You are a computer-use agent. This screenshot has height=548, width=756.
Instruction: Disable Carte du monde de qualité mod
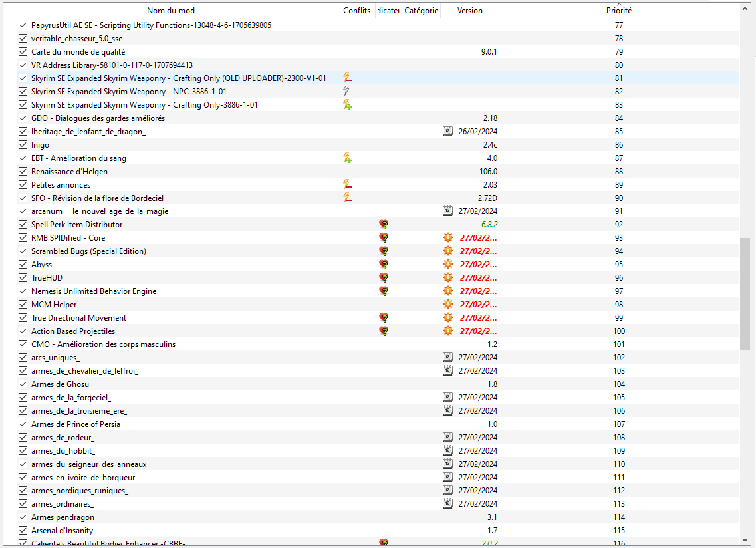[23, 51]
